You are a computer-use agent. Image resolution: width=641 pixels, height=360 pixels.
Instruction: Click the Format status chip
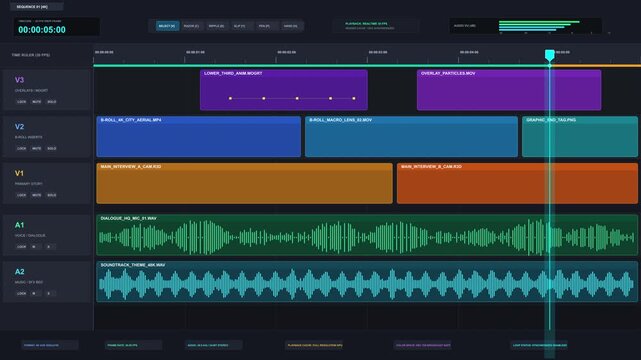[x=49, y=345]
